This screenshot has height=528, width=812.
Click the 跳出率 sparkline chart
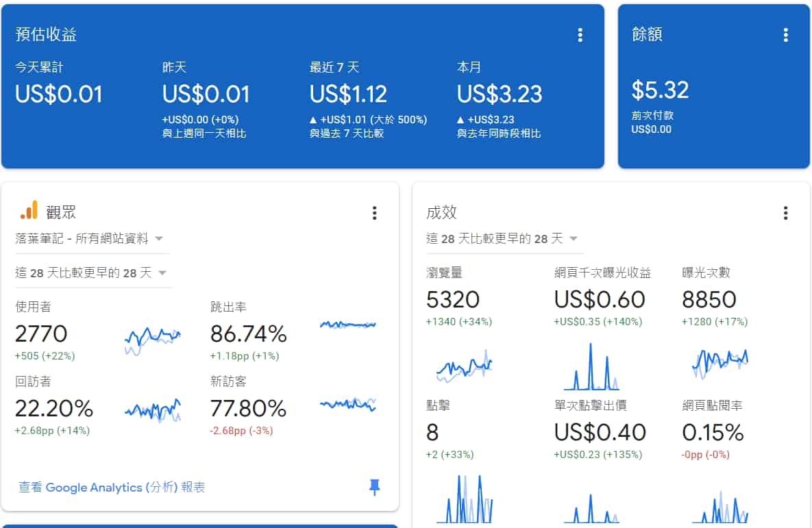tap(348, 325)
